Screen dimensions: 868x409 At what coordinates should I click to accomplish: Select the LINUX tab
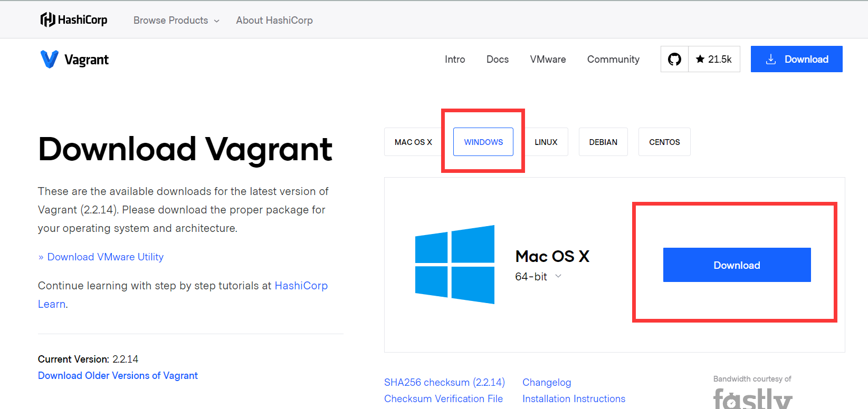click(x=546, y=142)
